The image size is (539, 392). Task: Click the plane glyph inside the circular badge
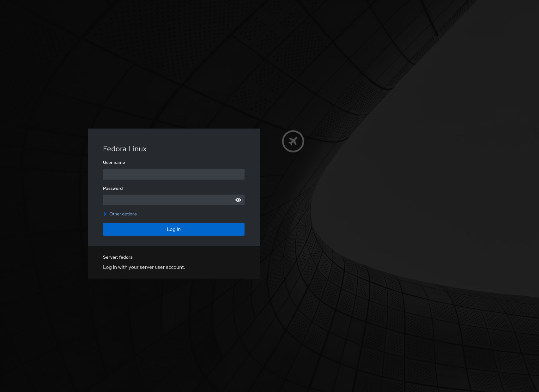(293, 141)
